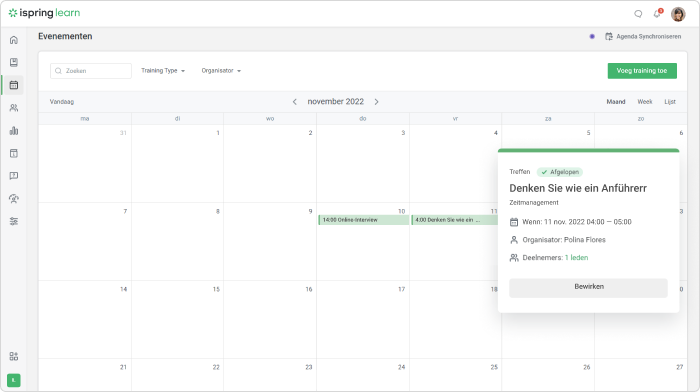The width and height of the screenshot is (700, 392).
Task: Click Agenda Synchroniseren link
Action: point(649,37)
